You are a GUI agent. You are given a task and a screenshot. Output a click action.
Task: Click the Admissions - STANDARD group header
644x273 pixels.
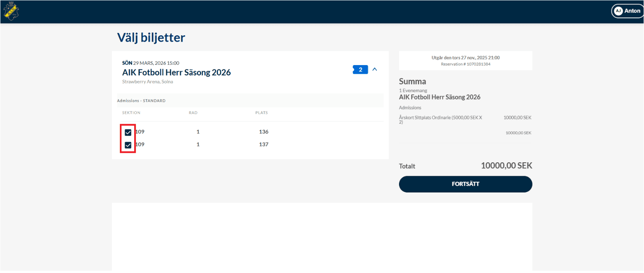[x=141, y=101]
